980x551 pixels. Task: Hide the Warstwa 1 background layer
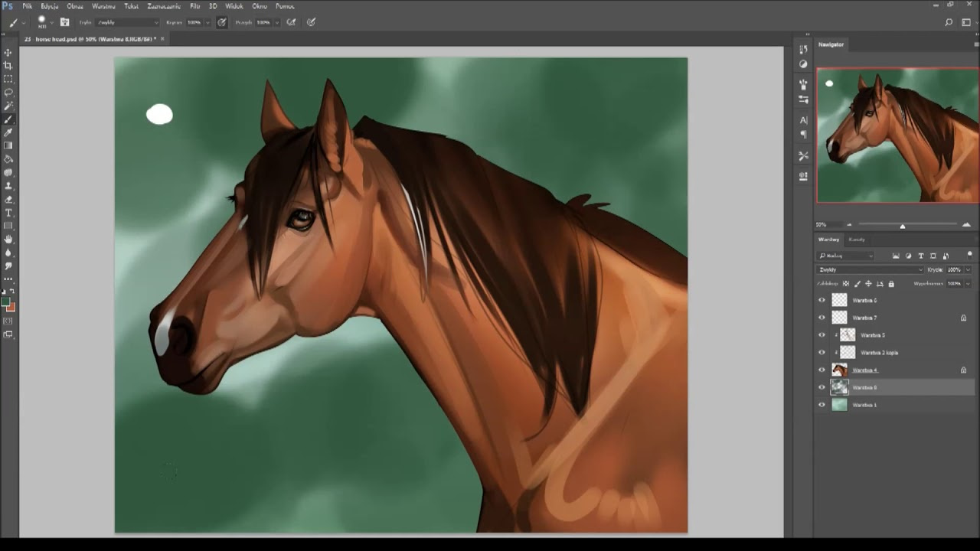[822, 406]
